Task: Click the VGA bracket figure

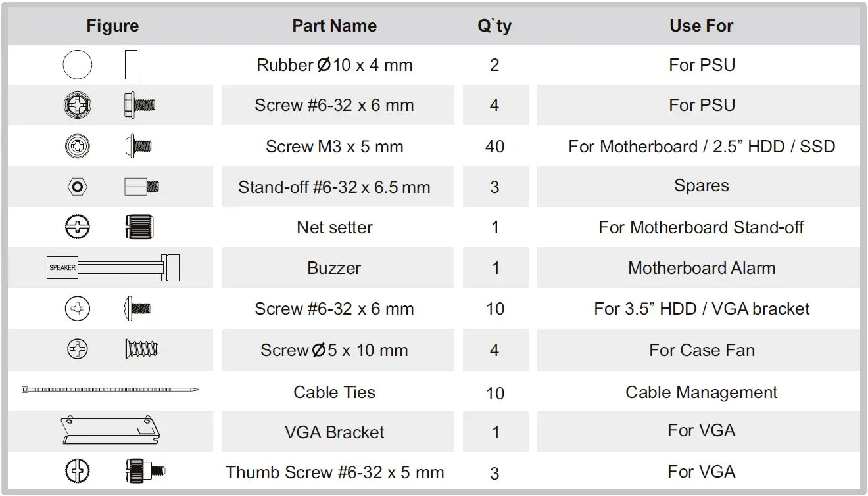Action: 110,431
